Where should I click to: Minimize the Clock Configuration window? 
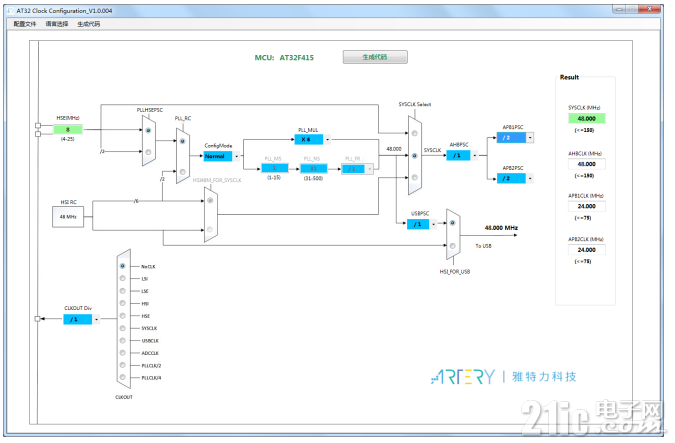point(619,9)
